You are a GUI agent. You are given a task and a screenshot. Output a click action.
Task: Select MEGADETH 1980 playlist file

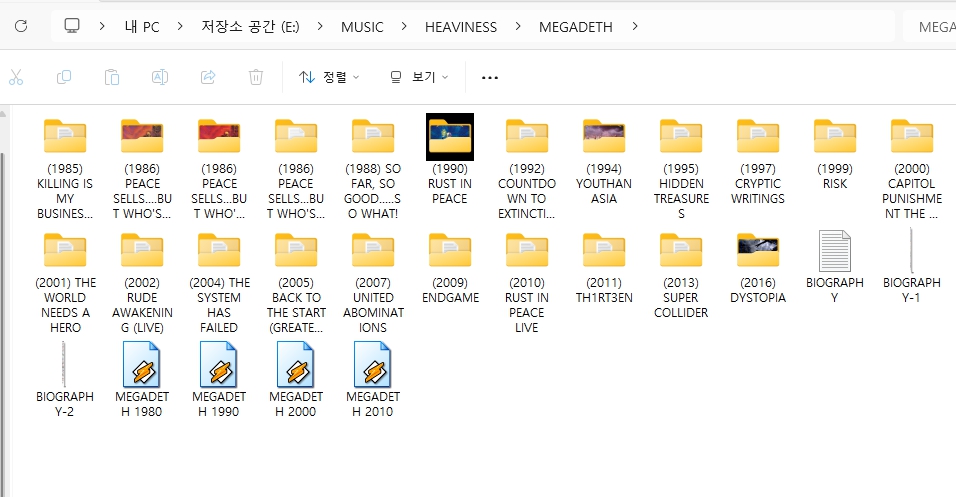(142, 380)
